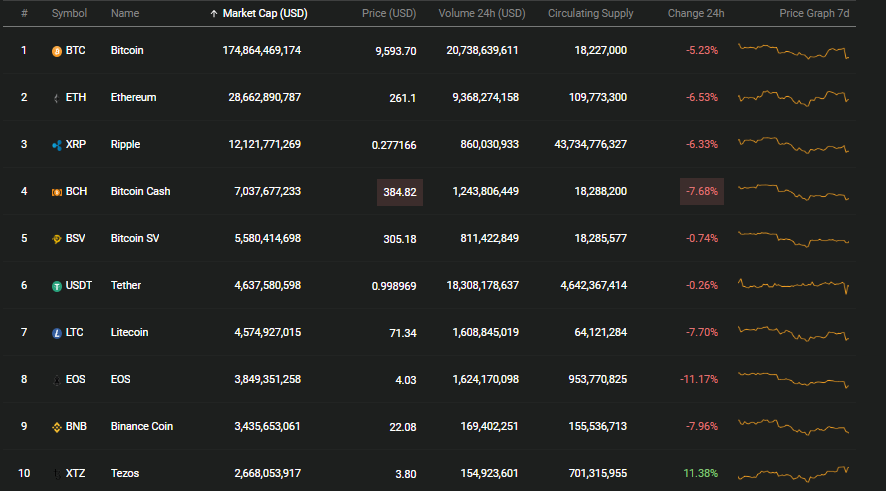Viewport: 886px width, 491px height.
Task: Click the Bitcoin BTC coin icon
Action: pyautogui.click(x=57, y=51)
